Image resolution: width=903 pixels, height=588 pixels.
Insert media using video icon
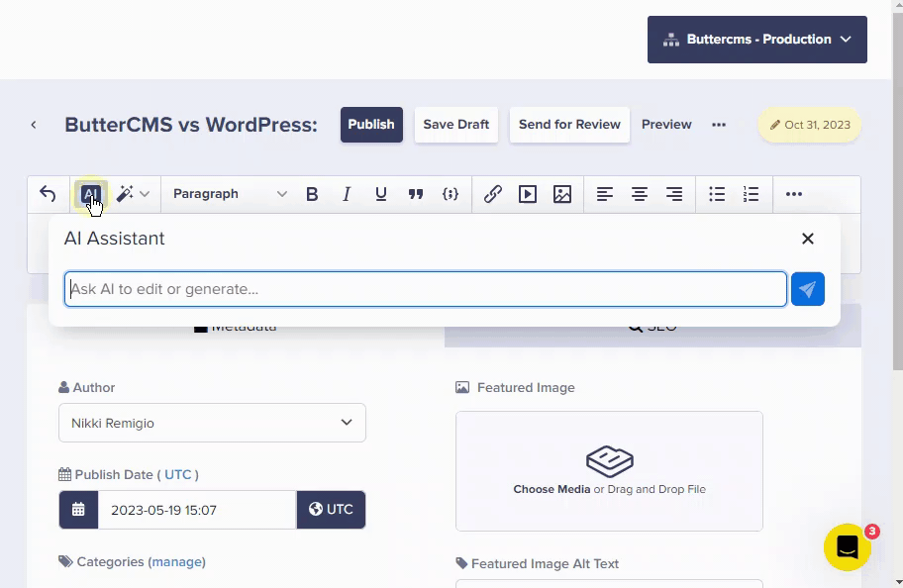click(528, 194)
